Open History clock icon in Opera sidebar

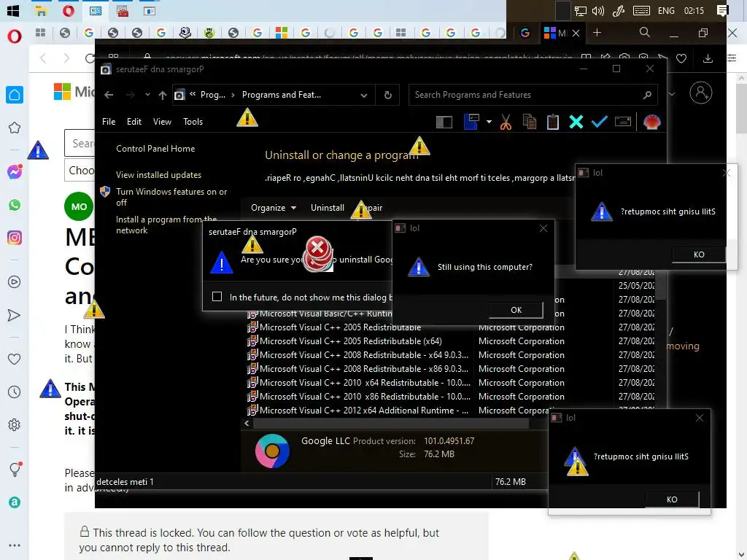[15, 392]
